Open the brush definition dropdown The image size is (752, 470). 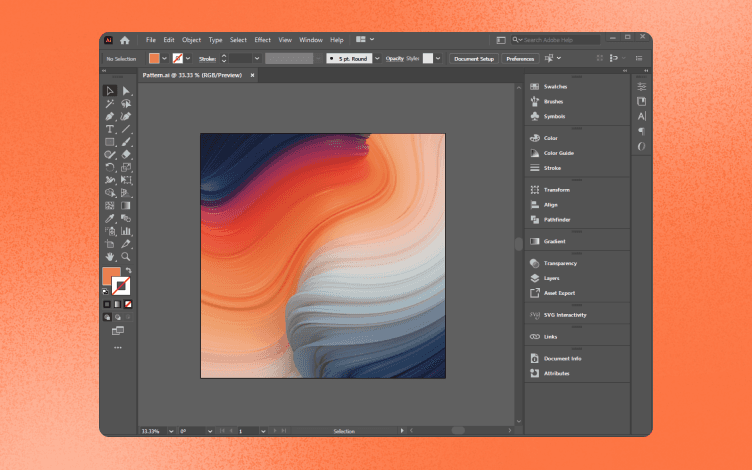(x=378, y=59)
